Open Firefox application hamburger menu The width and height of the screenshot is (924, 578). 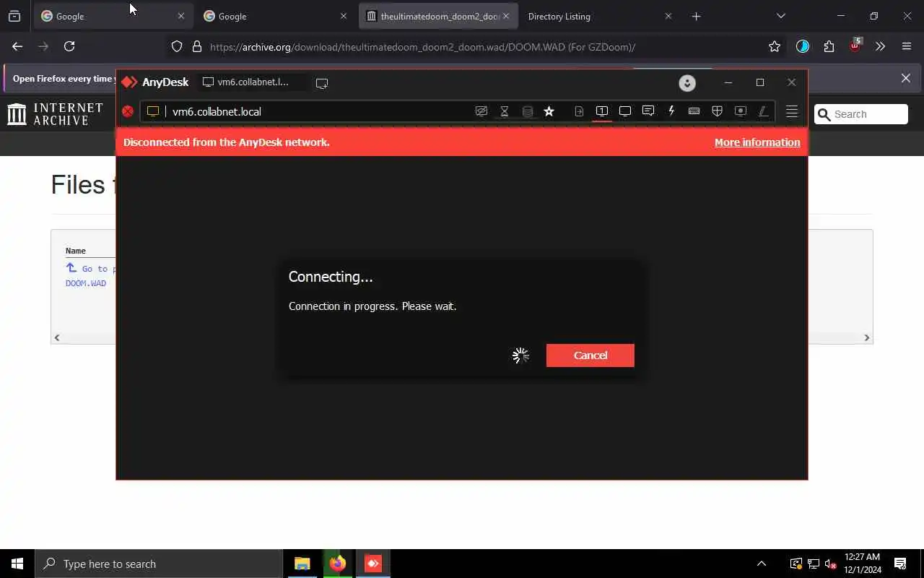click(x=907, y=46)
